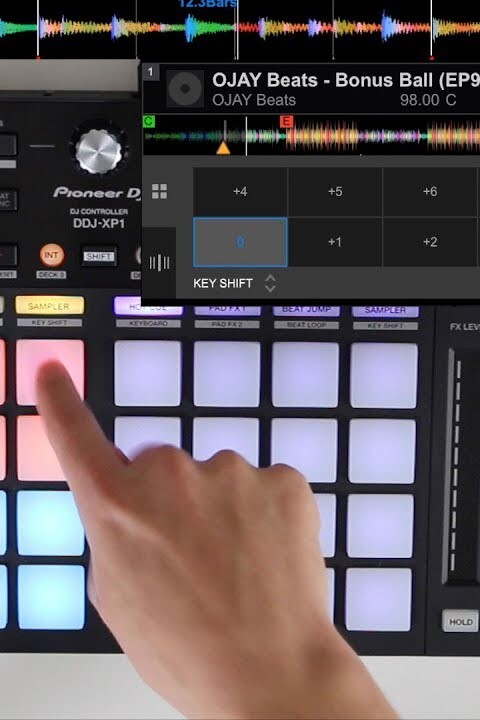The height and width of the screenshot is (720, 480).
Task: Click the orange cue point triangle
Action: pyautogui.click(x=223, y=148)
